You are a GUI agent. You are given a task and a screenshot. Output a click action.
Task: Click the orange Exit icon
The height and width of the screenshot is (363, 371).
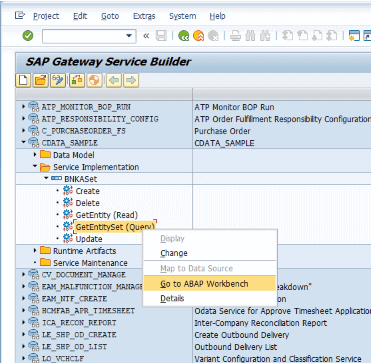(198, 36)
